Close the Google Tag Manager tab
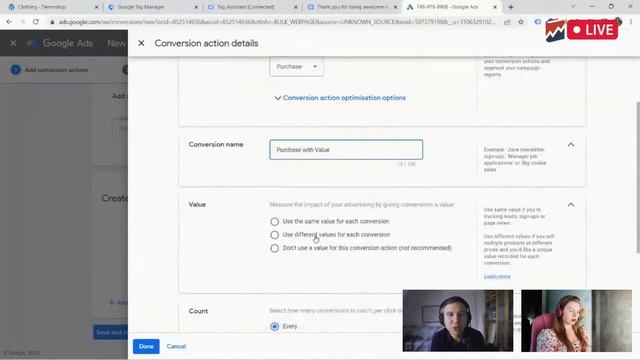640x360 pixels. point(196,7)
